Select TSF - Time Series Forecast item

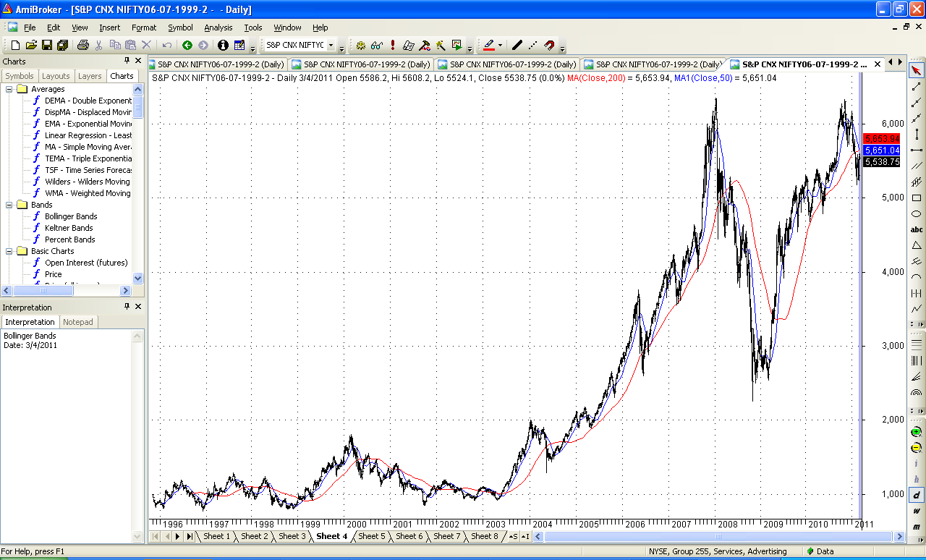(88, 170)
